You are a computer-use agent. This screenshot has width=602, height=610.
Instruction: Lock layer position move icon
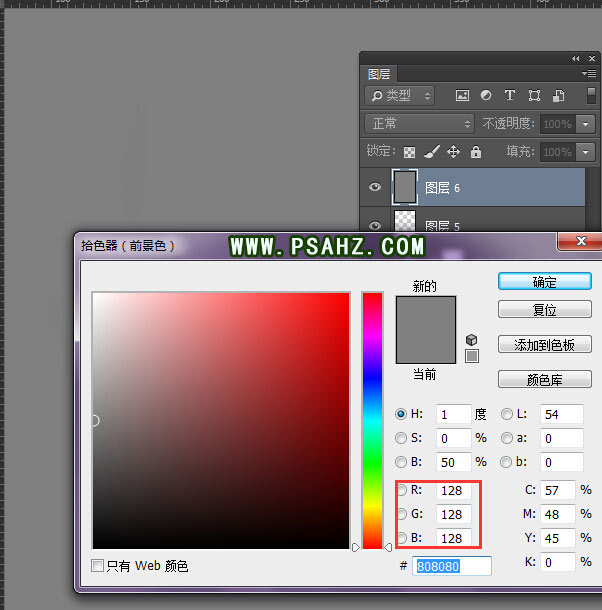point(453,152)
